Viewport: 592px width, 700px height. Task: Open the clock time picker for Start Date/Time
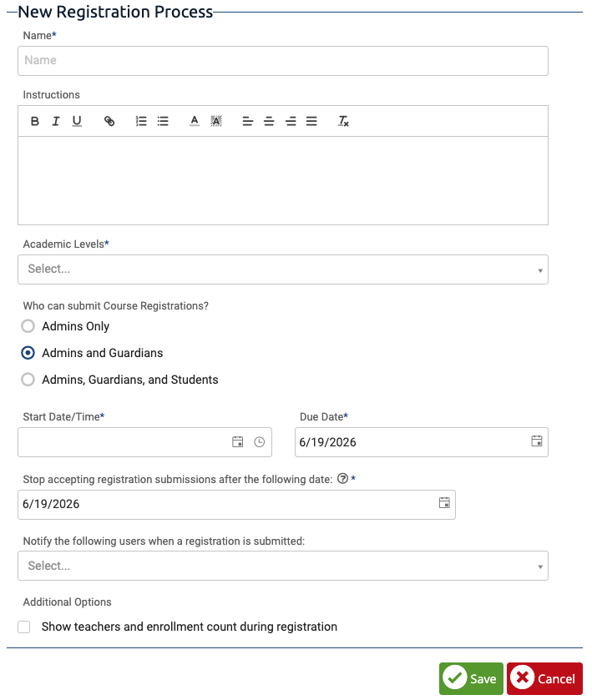259,442
